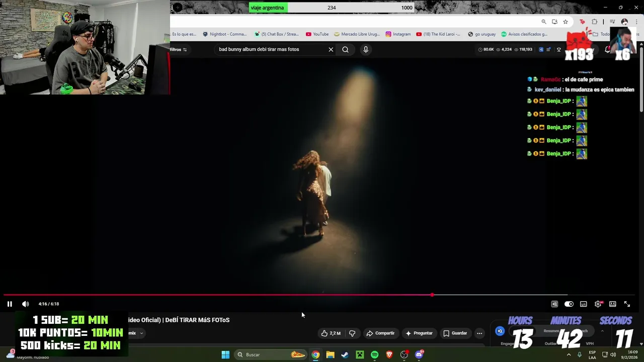644x362 pixels.
Task: Open the media control music icon
Action: (612, 22)
